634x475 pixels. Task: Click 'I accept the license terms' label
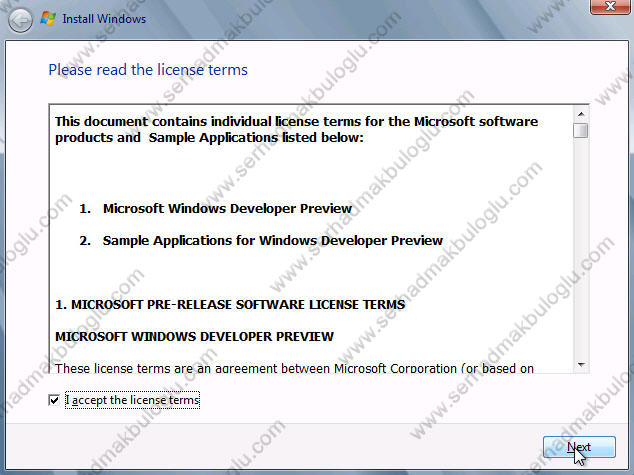click(x=132, y=400)
